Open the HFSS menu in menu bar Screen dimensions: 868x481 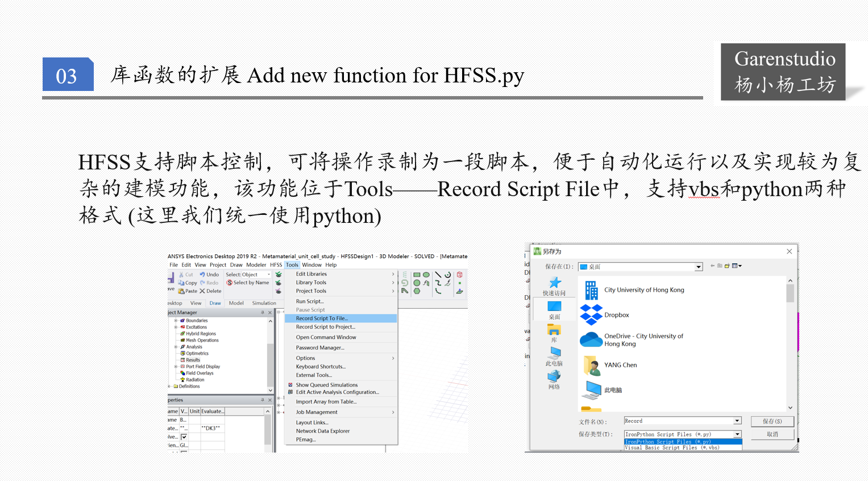(276, 265)
